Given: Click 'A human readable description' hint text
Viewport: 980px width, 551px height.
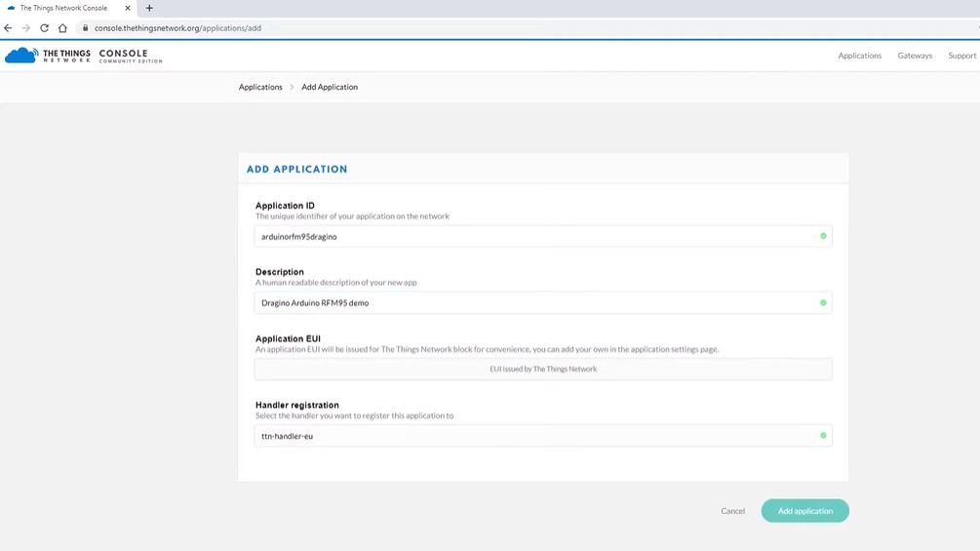Looking at the screenshot, I should (x=335, y=283).
